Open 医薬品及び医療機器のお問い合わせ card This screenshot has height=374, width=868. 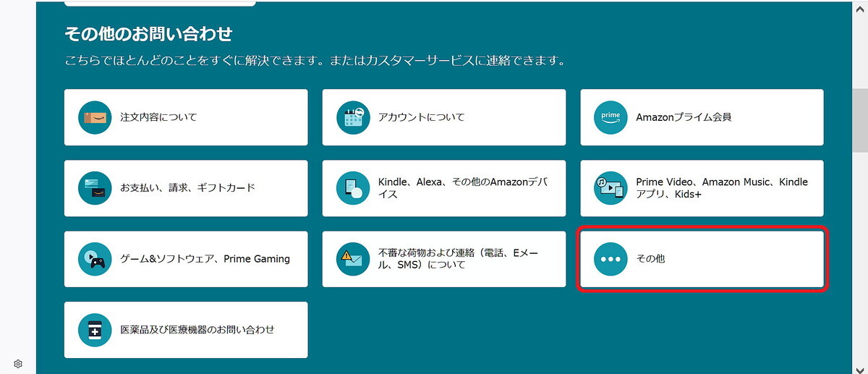pyautogui.click(x=186, y=330)
